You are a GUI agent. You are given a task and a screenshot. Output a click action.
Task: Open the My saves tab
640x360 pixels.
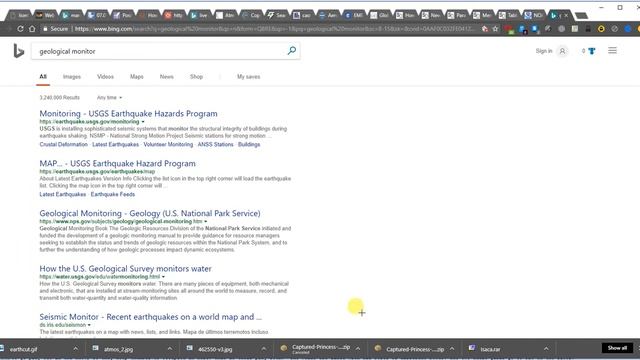tap(249, 77)
